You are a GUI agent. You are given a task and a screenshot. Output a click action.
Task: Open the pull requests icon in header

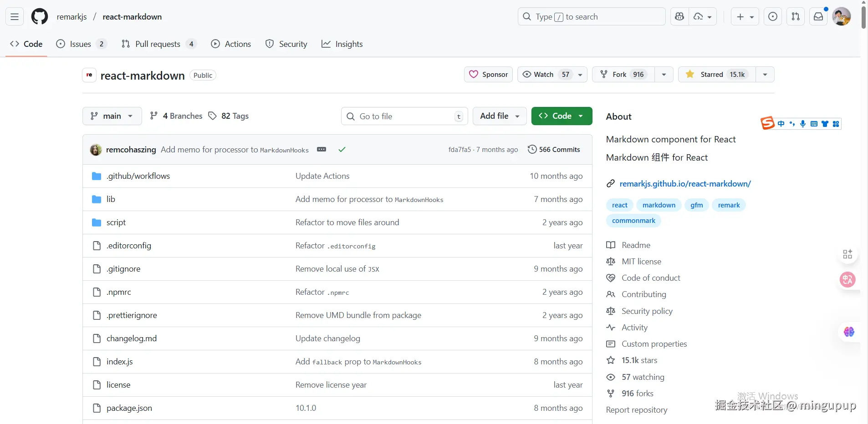(x=796, y=17)
